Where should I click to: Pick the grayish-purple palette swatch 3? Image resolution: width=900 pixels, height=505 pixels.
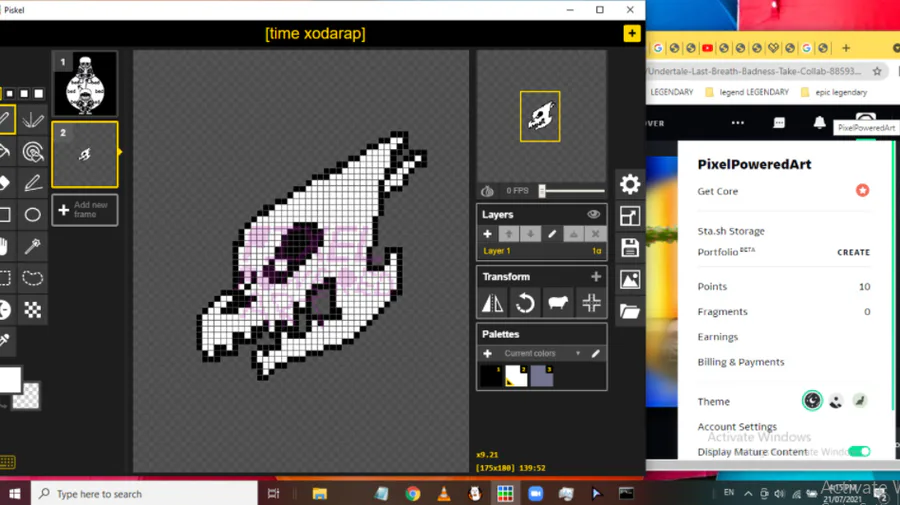click(x=541, y=376)
